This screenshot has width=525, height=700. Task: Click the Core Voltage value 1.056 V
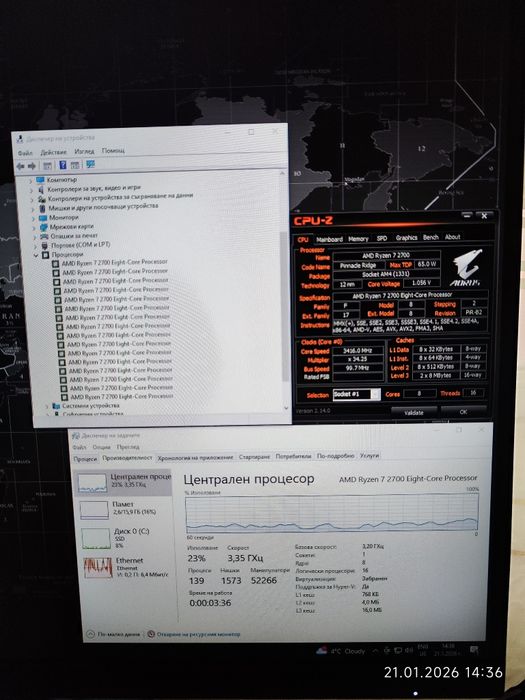click(421, 283)
